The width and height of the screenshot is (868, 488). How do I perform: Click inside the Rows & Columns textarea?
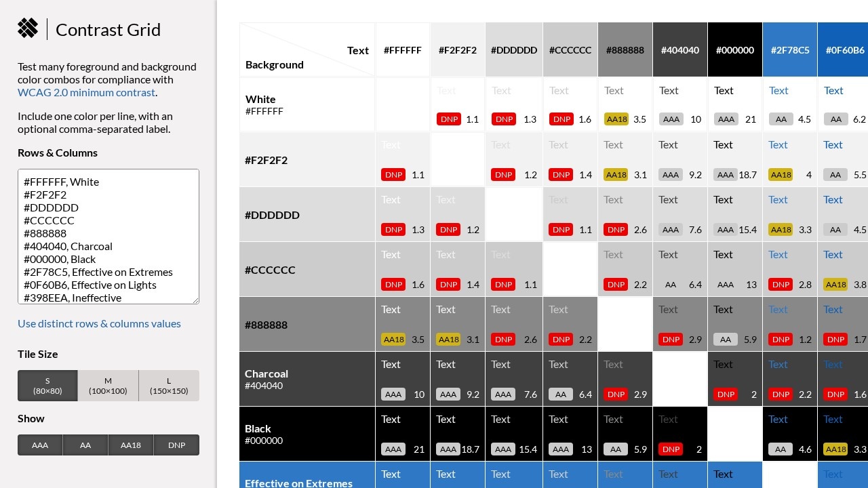pos(108,237)
